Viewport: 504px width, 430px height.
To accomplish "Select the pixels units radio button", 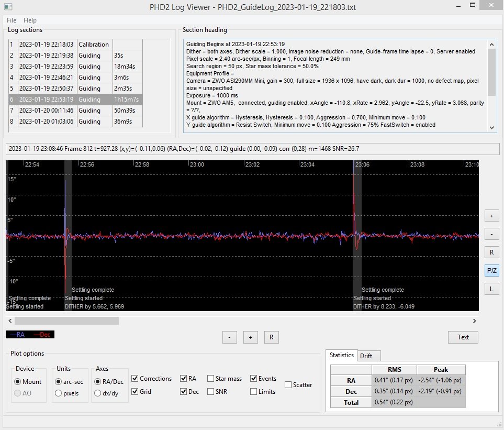I will click(59, 393).
